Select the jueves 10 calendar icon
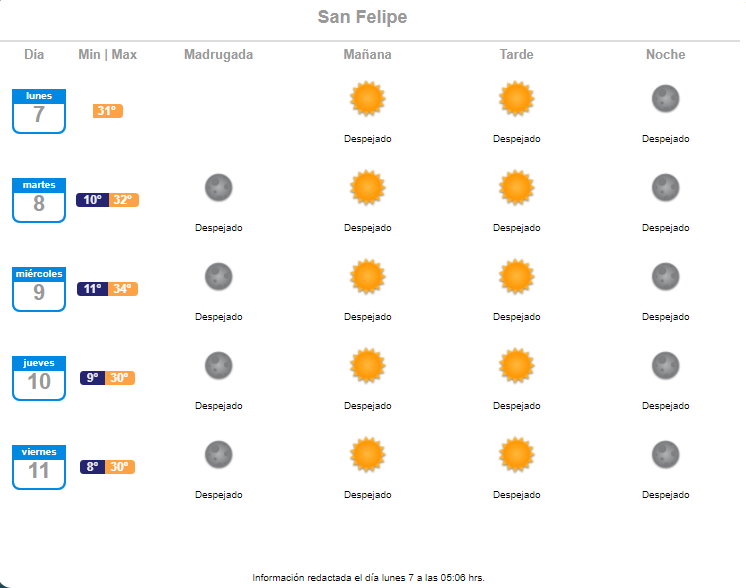This screenshot has height=588, width=746. tap(39, 378)
